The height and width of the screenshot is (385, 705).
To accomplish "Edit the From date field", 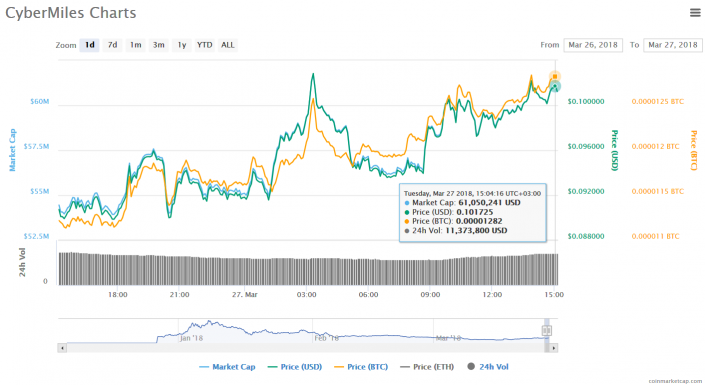I will pos(593,45).
